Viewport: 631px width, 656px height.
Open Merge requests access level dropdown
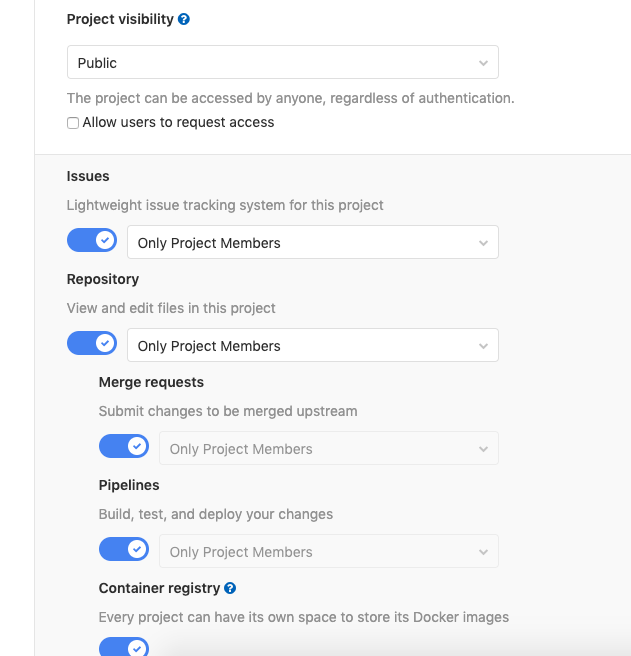pos(328,449)
